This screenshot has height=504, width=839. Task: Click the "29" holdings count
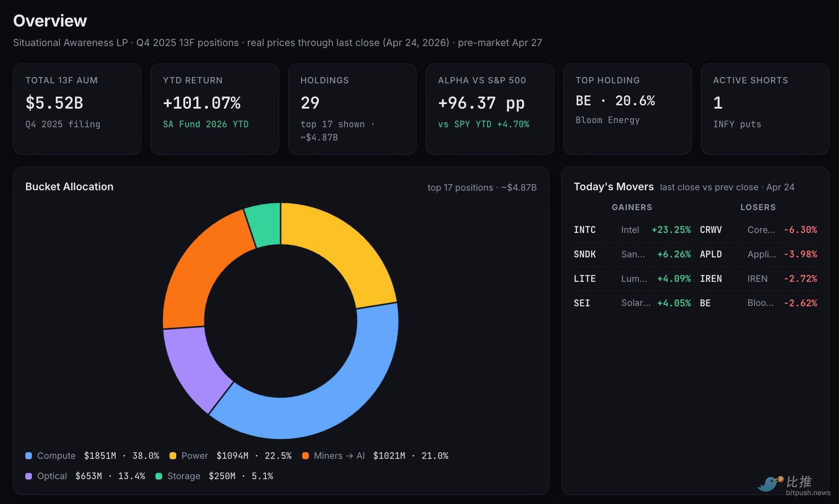tap(310, 103)
